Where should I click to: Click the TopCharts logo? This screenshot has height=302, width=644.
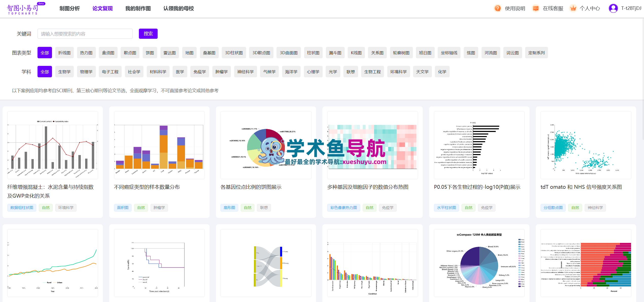click(26, 9)
